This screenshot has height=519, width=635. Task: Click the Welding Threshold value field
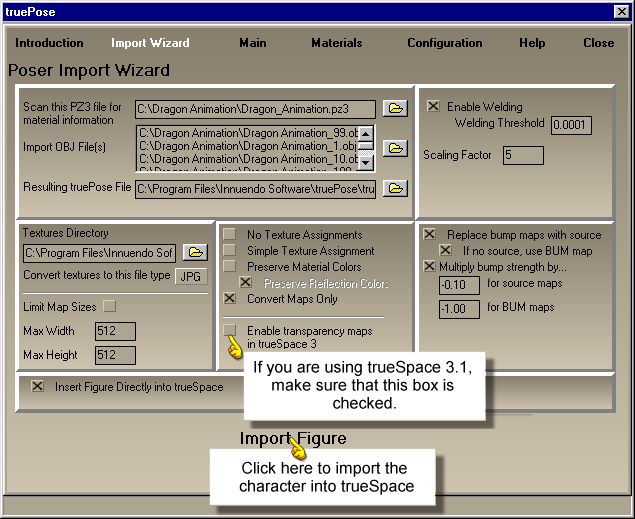[x=570, y=125]
